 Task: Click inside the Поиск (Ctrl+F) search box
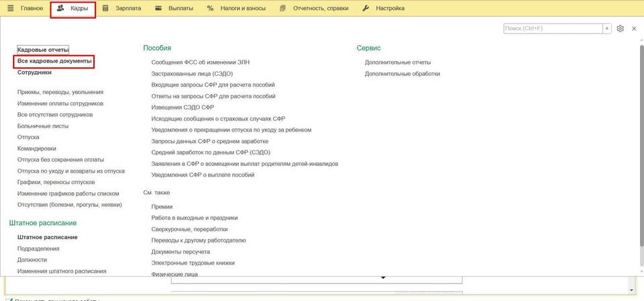(552, 29)
